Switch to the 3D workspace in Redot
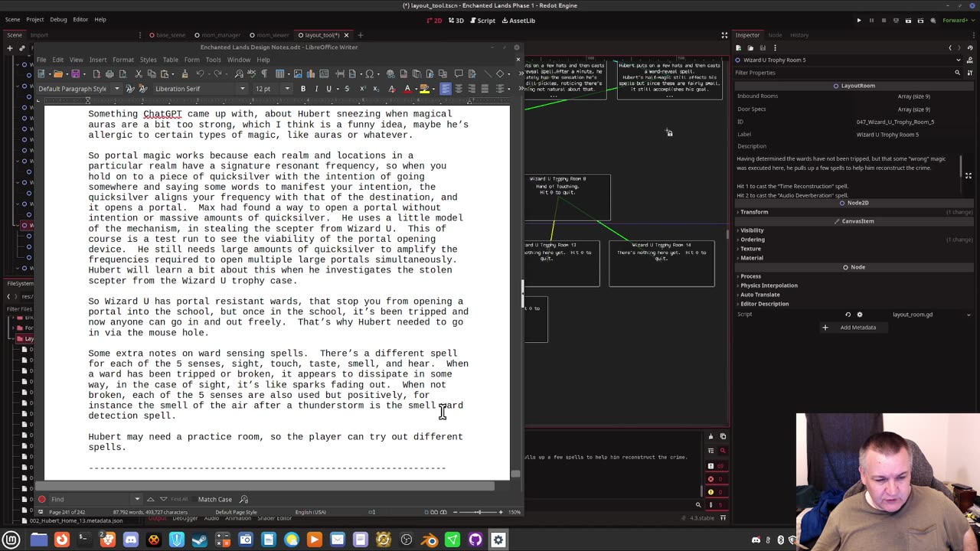Image resolution: width=980 pixels, height=551 pixels. click(x=456, y=21)
